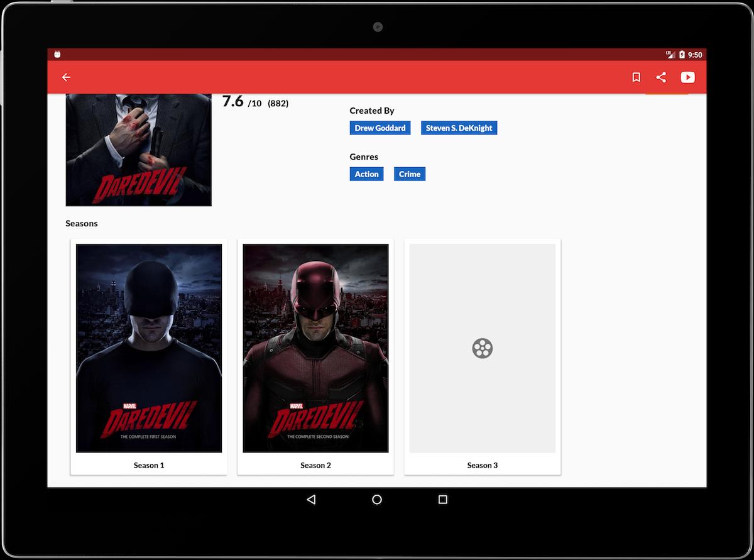Tap the Season 3 label text
This screenshot has height=560, width=754.
tap(482, 465)
